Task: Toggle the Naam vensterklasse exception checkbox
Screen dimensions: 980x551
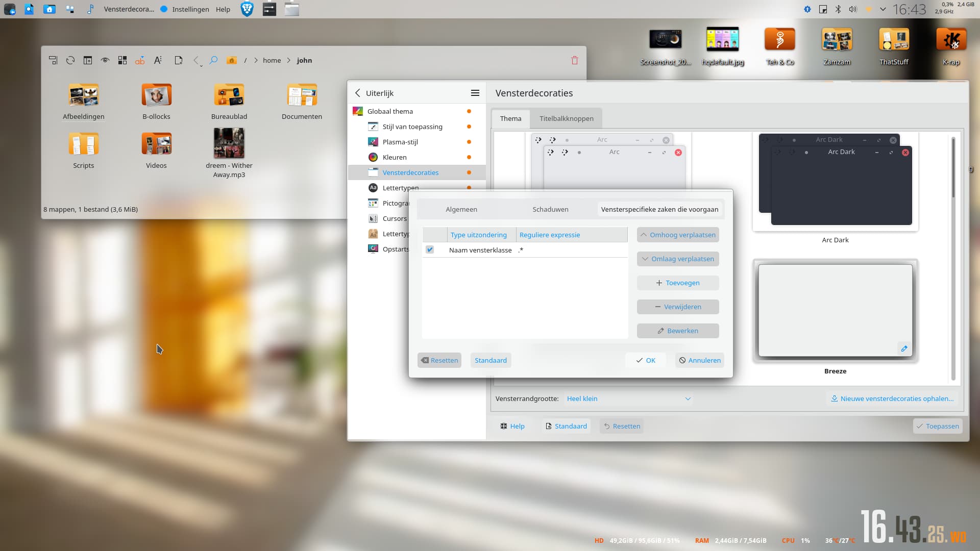Action: [x=430, y=249]
